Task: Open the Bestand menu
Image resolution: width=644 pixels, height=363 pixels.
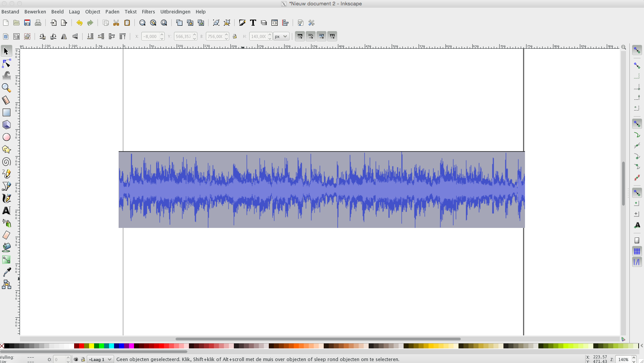Action: (10, 12)
